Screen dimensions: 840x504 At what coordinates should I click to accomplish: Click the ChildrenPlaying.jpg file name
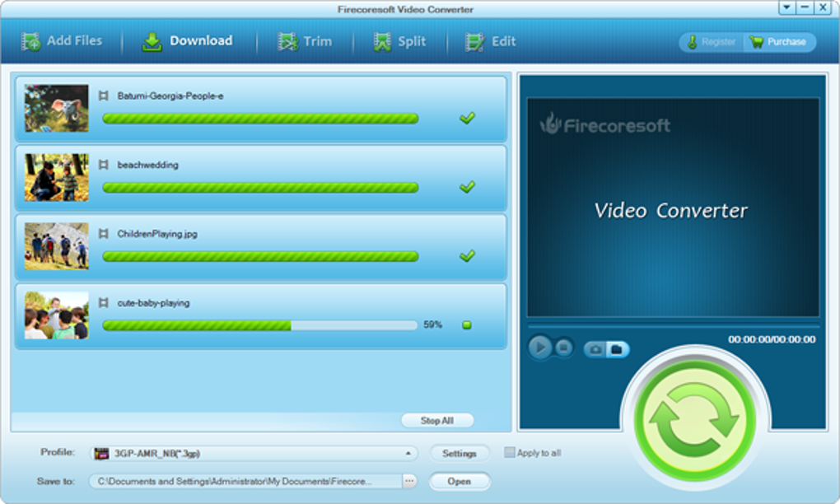point(157,234)
